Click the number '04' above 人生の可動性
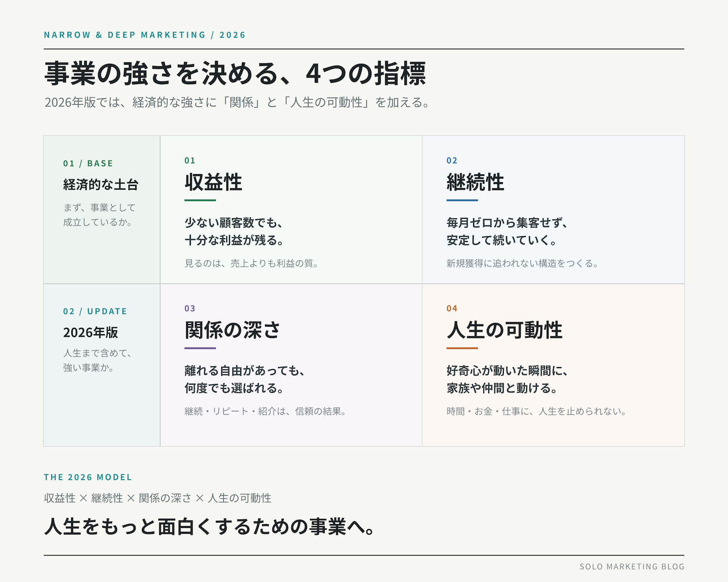Screen dimensions: 728x582 point(452,308)
